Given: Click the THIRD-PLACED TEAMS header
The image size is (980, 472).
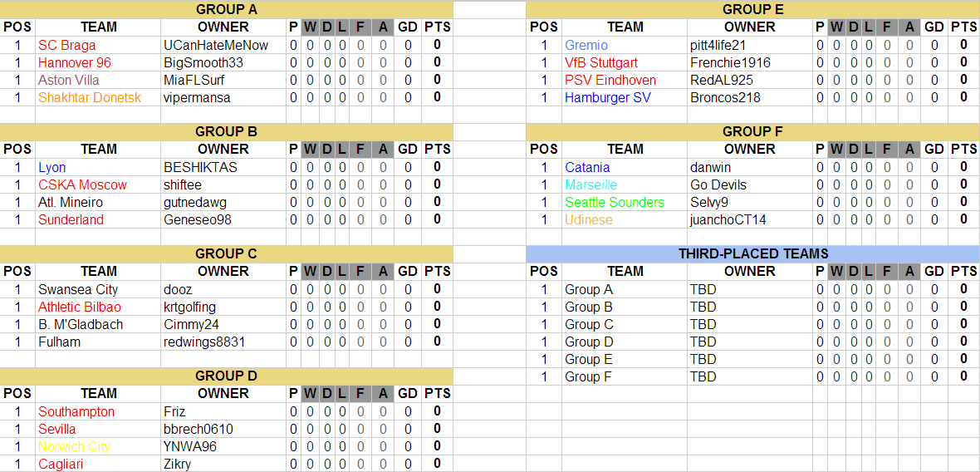Looking at the screenshot, I should click(753, 253).
